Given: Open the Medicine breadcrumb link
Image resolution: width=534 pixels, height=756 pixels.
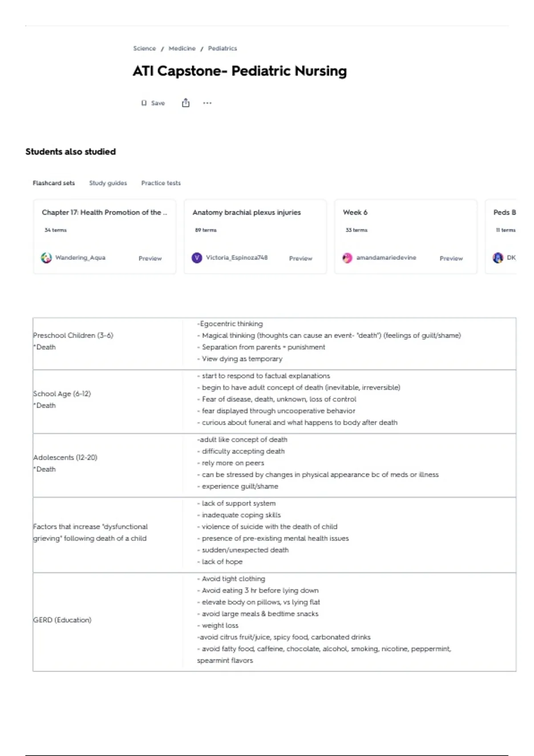Looking at the screenshot, I should pos(182,48).
